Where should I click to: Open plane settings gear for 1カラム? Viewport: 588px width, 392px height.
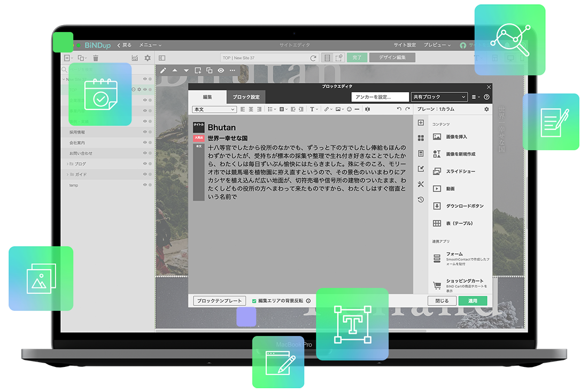pos(486,109)
